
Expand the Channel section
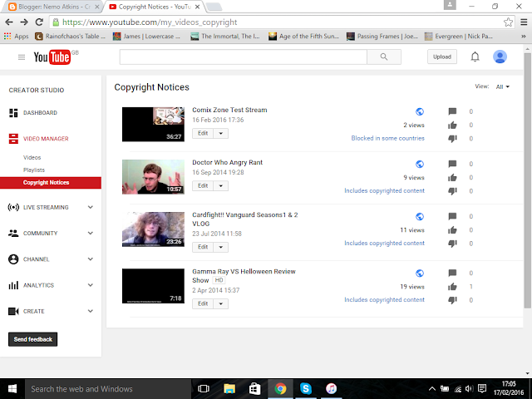91,259
